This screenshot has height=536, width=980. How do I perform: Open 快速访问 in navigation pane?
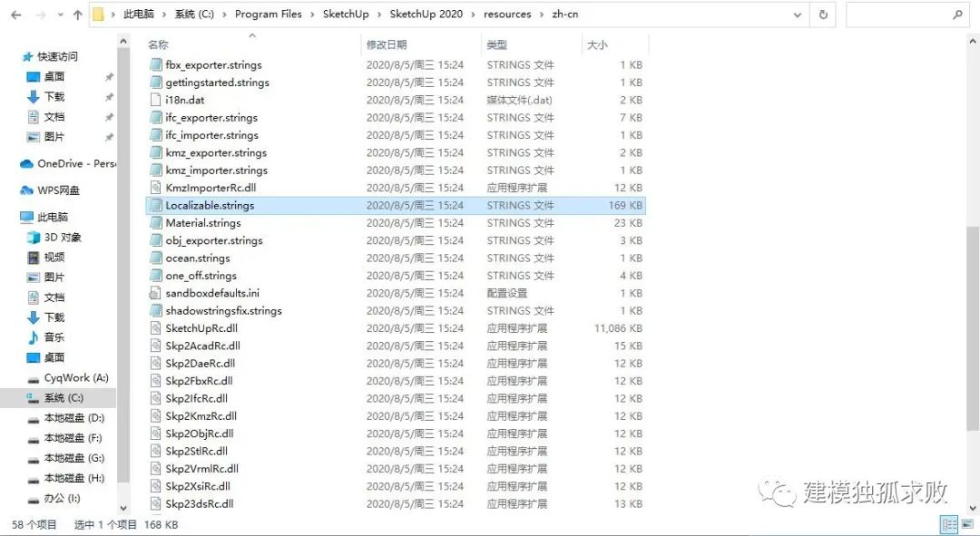click(x=57, y=56)
